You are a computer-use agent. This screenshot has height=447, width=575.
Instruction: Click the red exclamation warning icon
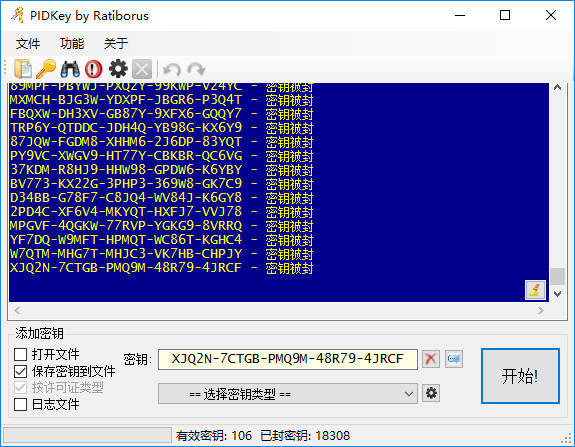point(94,69)
